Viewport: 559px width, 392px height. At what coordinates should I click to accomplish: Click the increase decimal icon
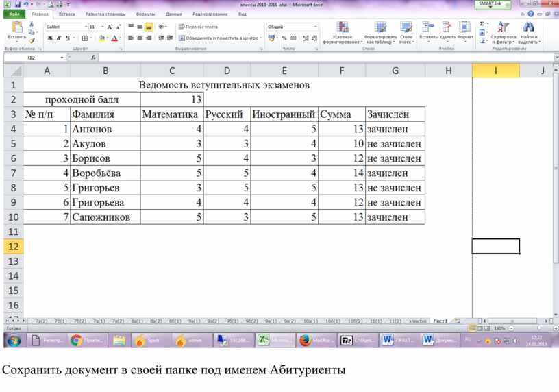[306, 38]
